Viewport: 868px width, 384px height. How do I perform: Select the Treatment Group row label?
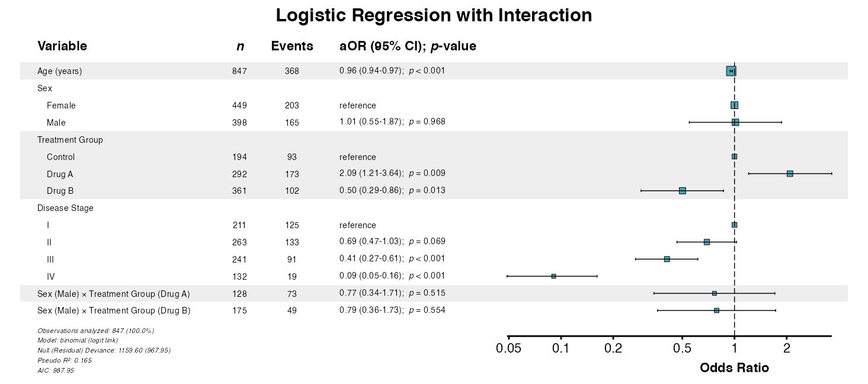coord(70,140)
